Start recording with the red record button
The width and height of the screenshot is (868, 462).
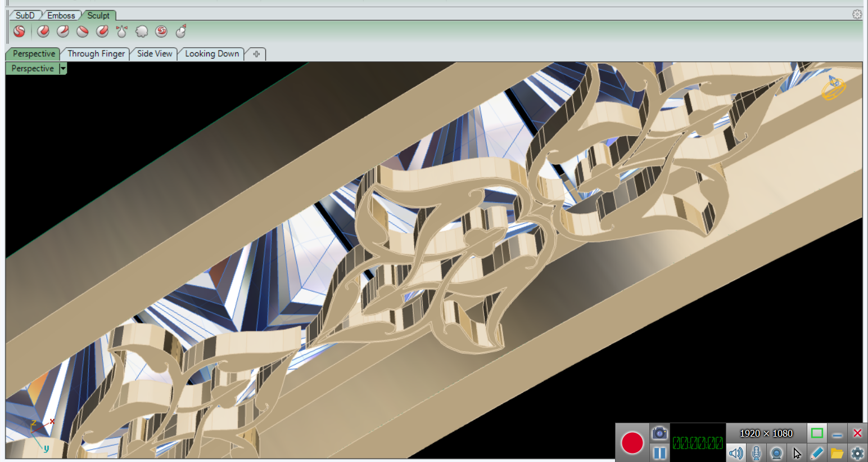pyautogui.click(x=632, y=443)
